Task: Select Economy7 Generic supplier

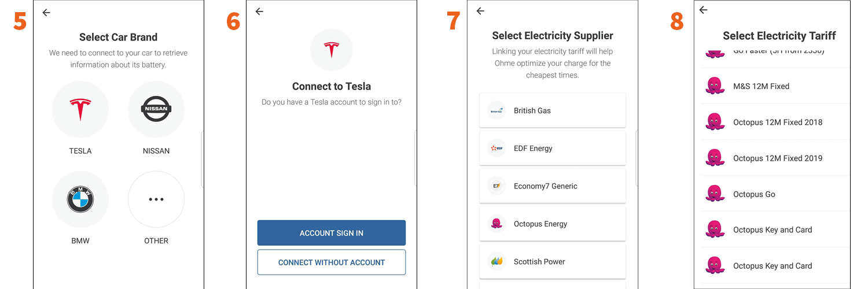Action: point(553,186)
